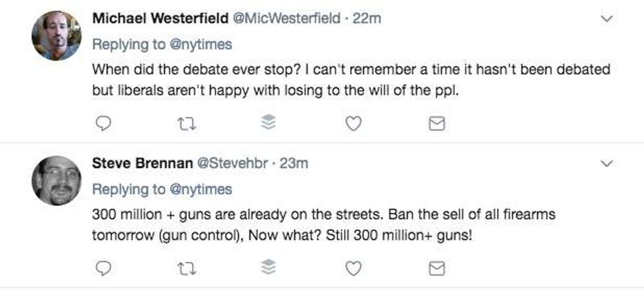The image size is (644, 290).
Task: Open more options chevron on Steve's tweet
Action: [607, 163]
